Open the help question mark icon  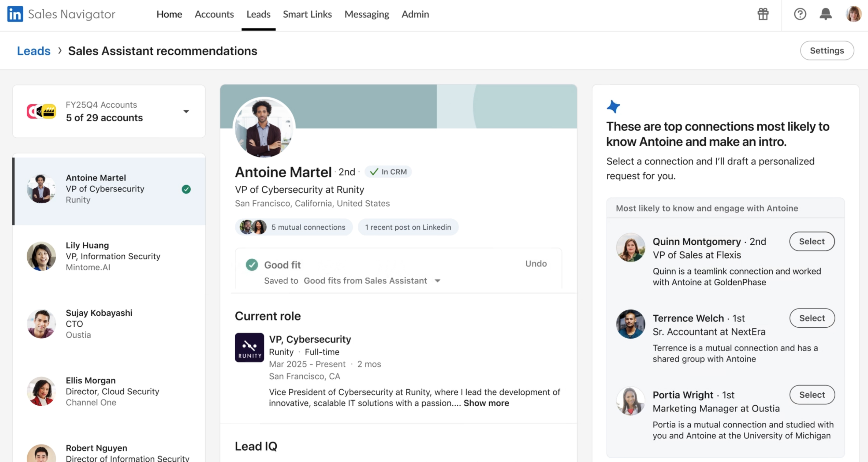tap(800, 14)
